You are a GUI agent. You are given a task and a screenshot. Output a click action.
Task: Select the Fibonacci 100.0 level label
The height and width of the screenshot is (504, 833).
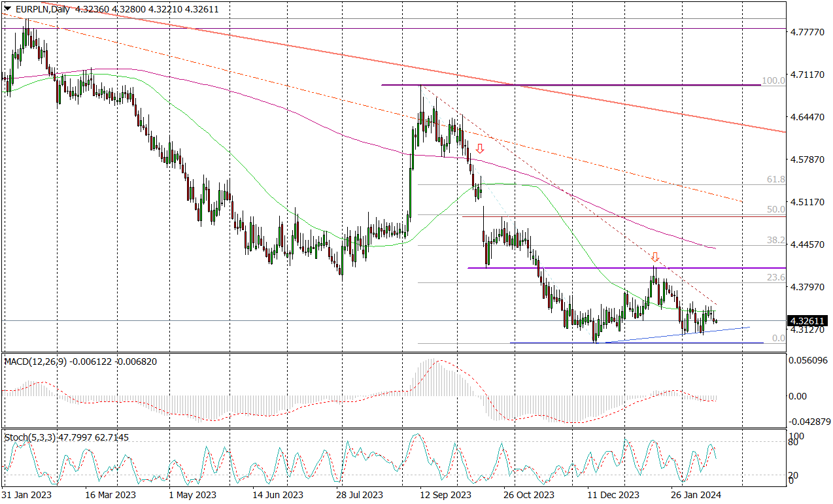click(773, 80)
